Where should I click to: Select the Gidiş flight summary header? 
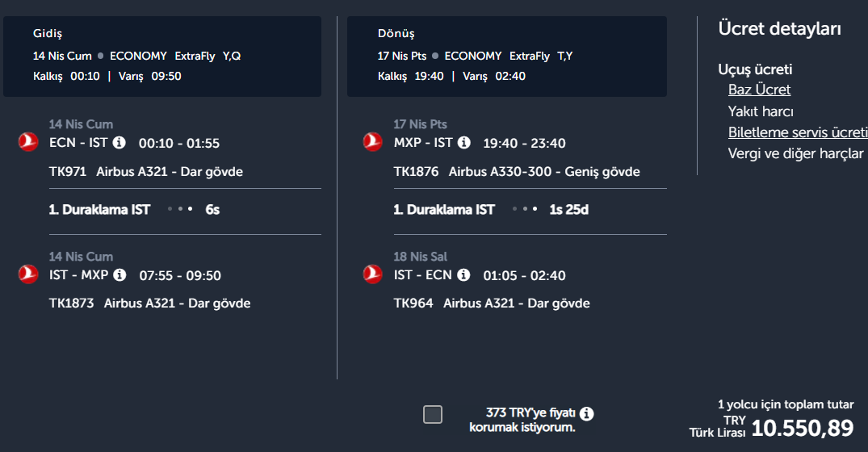(x=161, y=56)
